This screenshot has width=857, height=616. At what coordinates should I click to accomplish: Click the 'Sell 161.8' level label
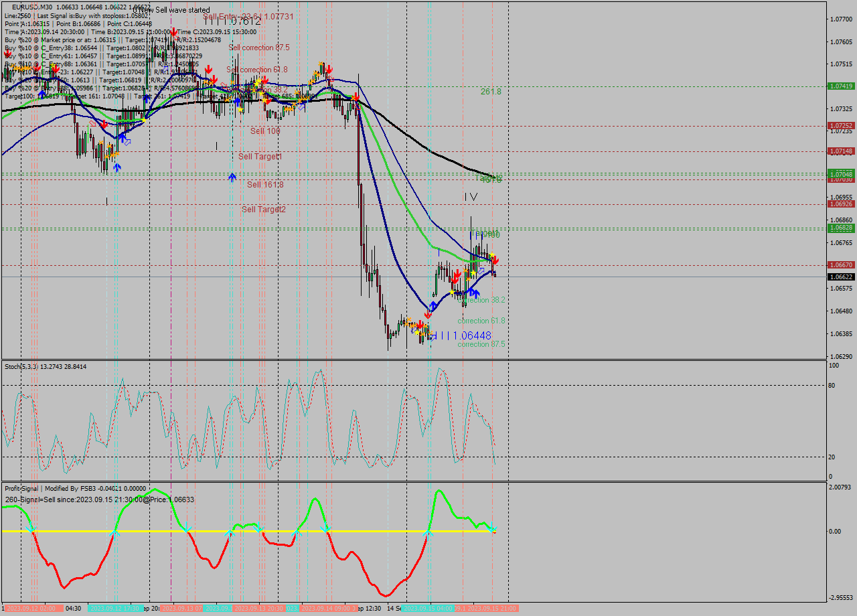[265, 184]
